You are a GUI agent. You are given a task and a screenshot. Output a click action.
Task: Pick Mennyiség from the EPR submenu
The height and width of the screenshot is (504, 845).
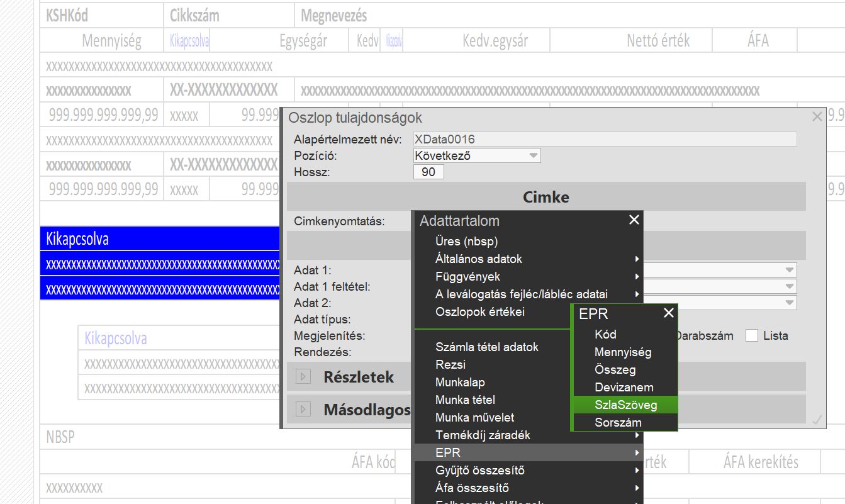point(625,352)
